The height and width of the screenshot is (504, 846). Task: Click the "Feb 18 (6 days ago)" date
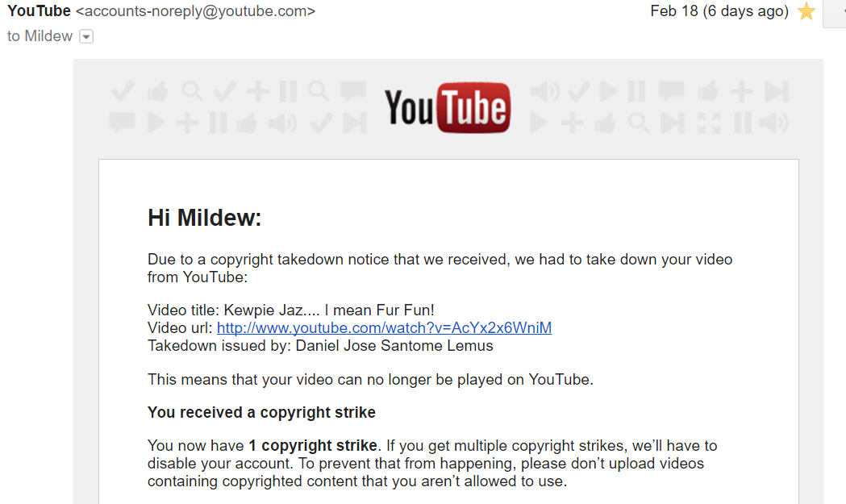click(719, 10)
